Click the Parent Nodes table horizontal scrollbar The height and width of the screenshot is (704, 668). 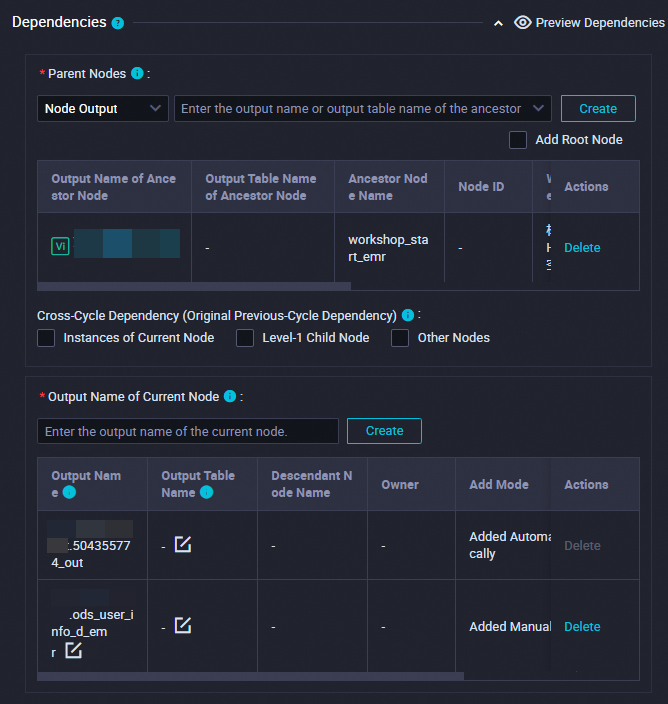click(194, 286)
